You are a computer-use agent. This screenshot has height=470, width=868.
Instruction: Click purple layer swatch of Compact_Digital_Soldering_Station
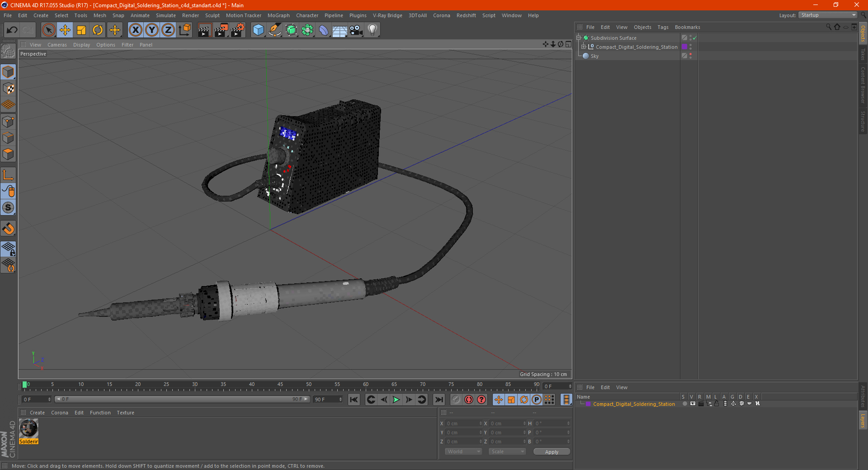tap(684, 47)
